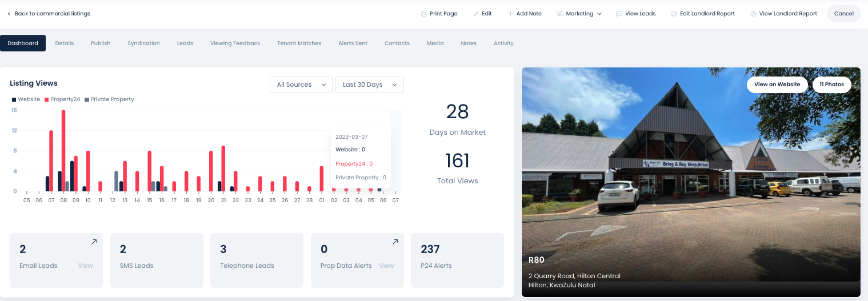Go back to commercial listings
868x301 pixels.
click(x=48, y=14)
